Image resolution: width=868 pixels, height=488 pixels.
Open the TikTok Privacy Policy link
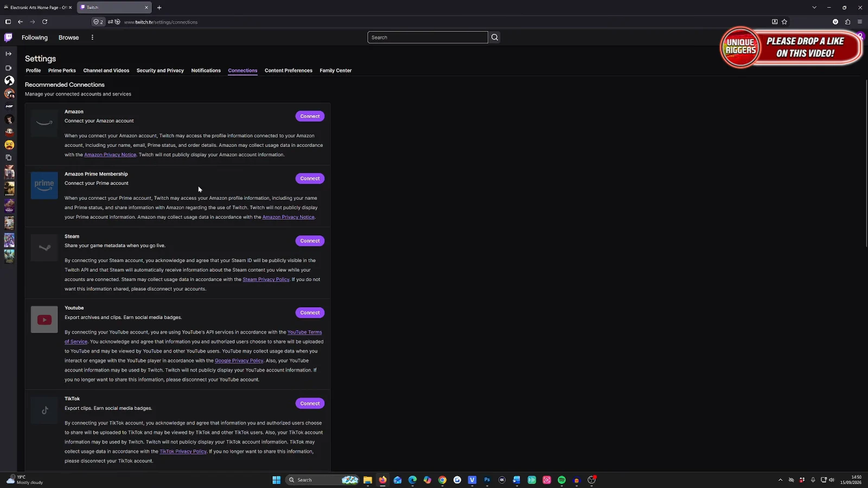coord(183,451)
